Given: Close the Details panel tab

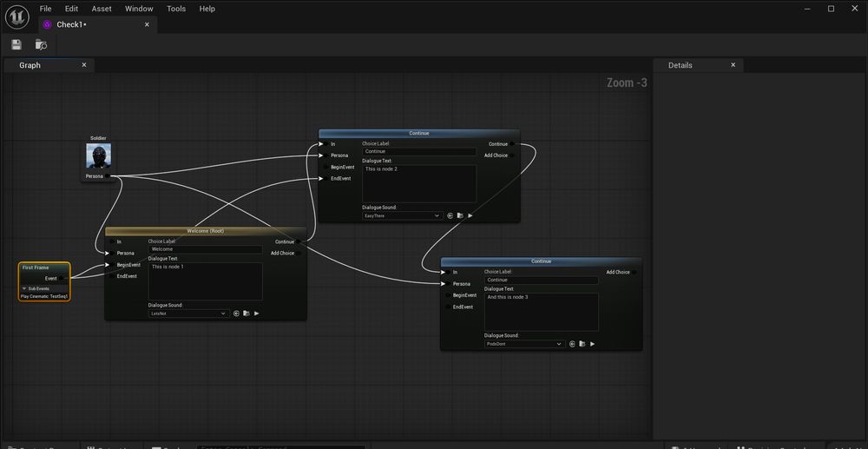Looking at the screenshot, I should click(x=733, y=65).
